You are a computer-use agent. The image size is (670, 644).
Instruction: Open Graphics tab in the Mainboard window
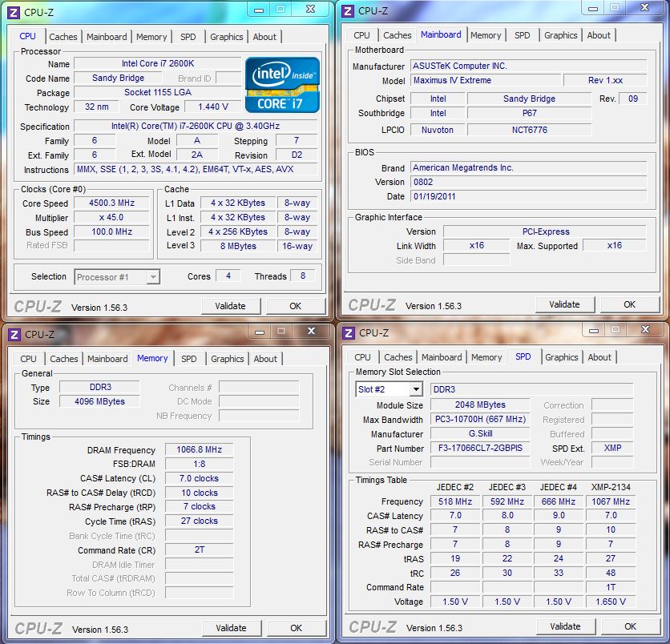point(561,35)
